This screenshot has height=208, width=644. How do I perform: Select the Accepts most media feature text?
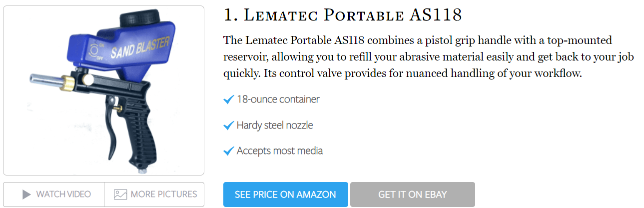pyautogui.click(x=280, y=150)
